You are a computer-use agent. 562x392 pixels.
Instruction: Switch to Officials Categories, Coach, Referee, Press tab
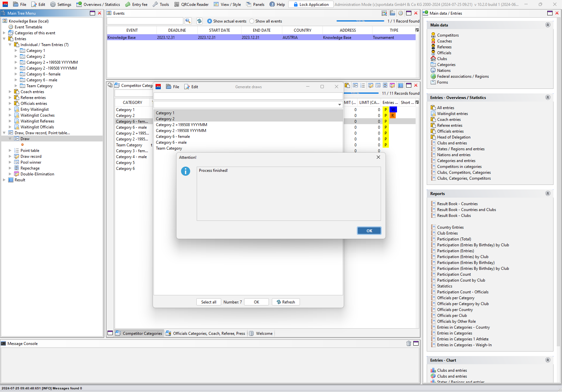tap(206, 334)
